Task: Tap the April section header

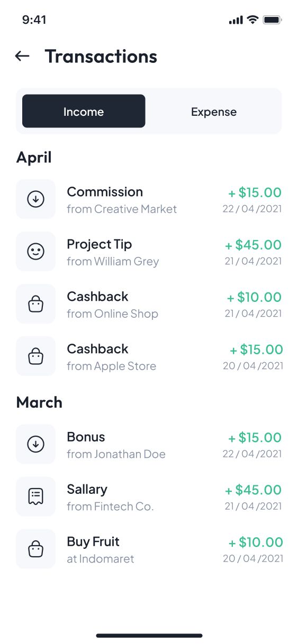Action: 34,158
